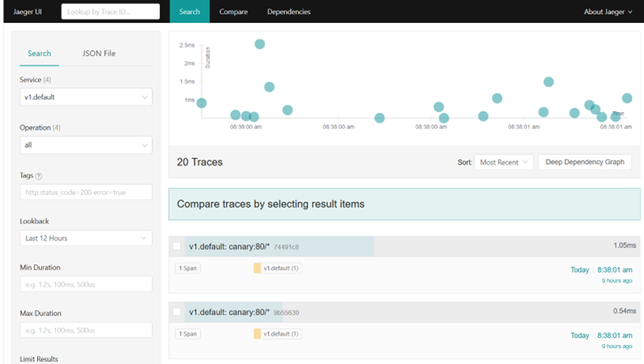Switch to the JSON File tab
Image resolution: width=644 pixels, height=364 pixels.
click(x=99, y=54)
